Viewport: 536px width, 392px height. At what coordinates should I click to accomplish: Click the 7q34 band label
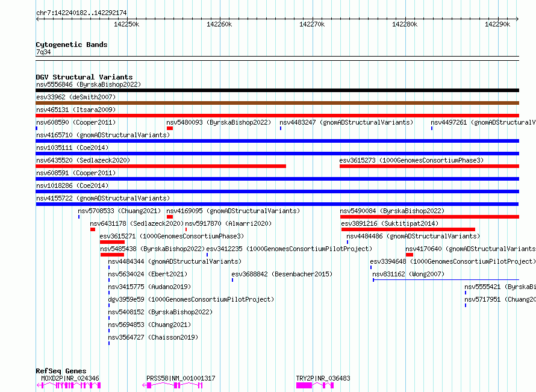click(43, 52)
